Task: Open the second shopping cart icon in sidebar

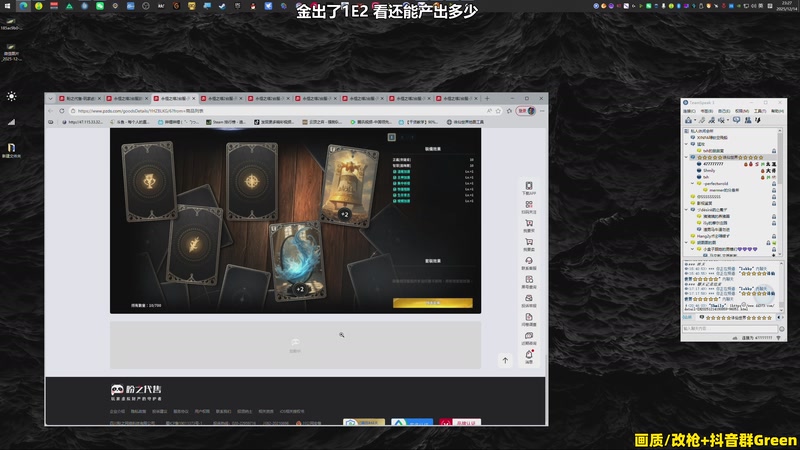Action: (529, 242)
